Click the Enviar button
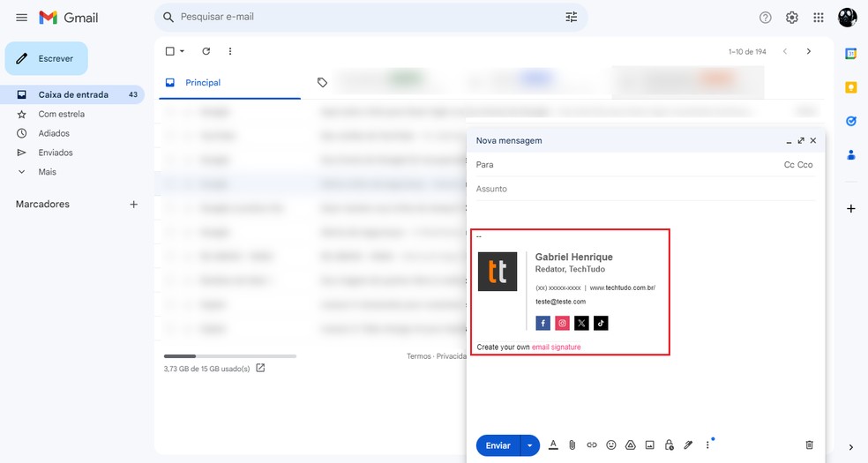 coord(498,445)
